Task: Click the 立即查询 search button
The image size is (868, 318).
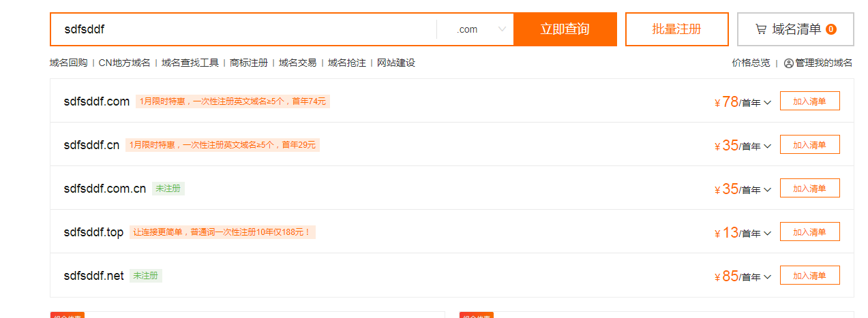Action: 565,29
